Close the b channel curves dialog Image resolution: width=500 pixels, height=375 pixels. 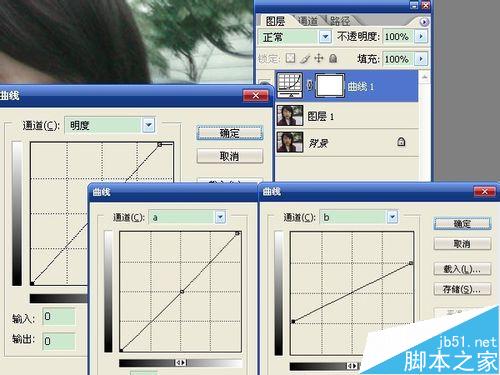485,191
